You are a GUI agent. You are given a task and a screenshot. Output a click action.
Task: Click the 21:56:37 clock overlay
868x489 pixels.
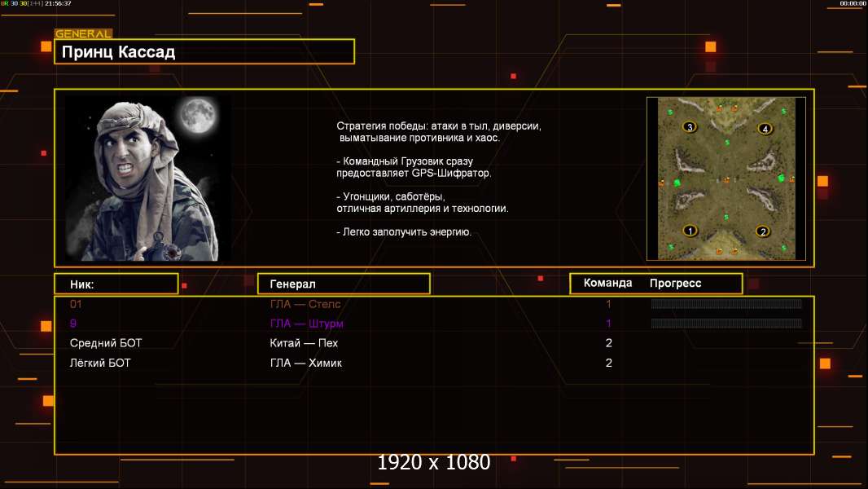58,3
